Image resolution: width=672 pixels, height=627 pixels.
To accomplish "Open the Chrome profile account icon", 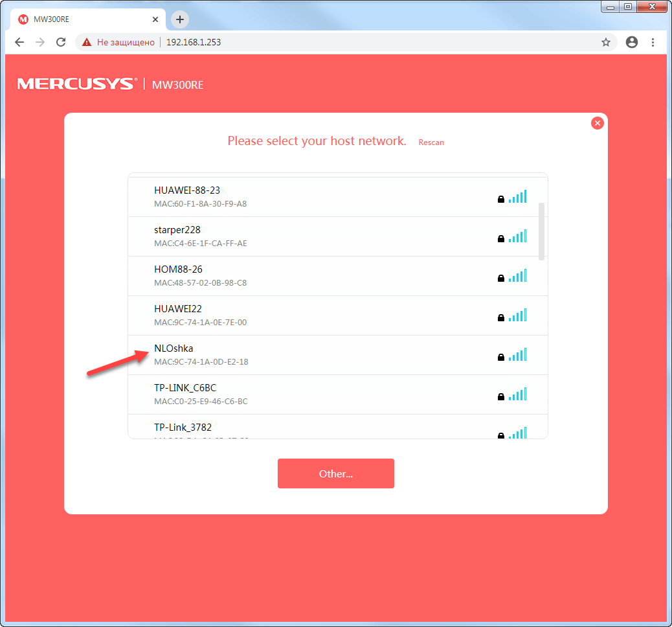I will (631, 42).
